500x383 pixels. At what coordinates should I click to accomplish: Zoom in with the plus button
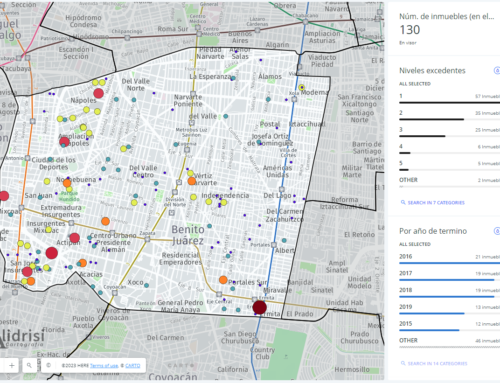coord(12,365)
